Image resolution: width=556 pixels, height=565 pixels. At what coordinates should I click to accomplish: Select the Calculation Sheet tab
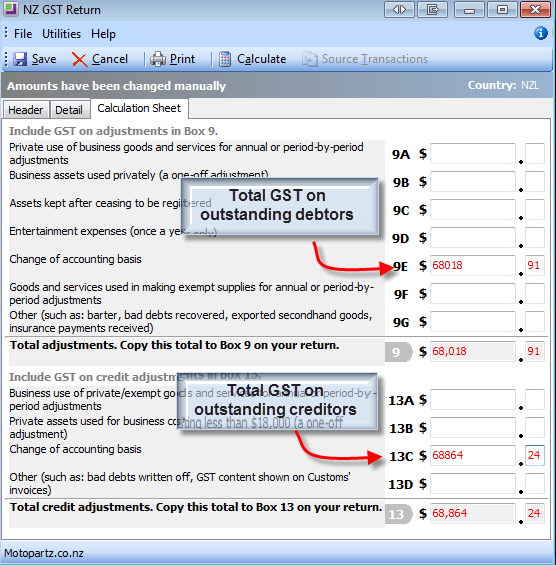pyautogui.click(x=139, y=108)
